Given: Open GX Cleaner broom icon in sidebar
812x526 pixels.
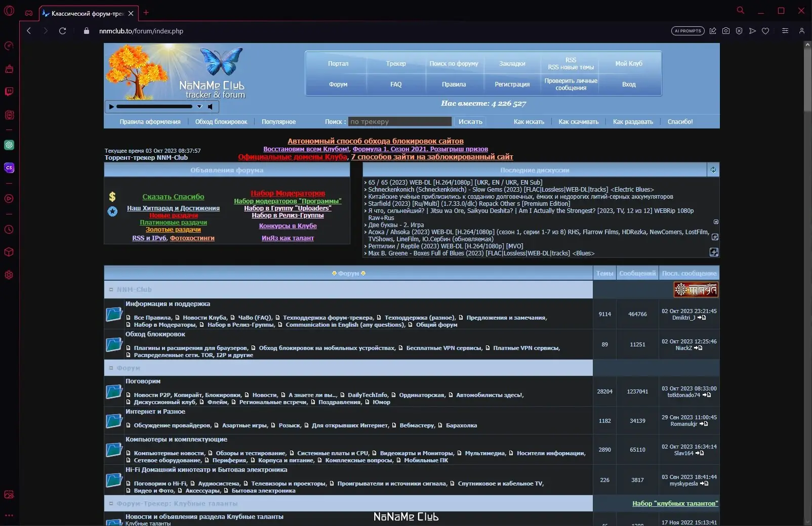Looking at the screenshot, I should tap(9, 69).
